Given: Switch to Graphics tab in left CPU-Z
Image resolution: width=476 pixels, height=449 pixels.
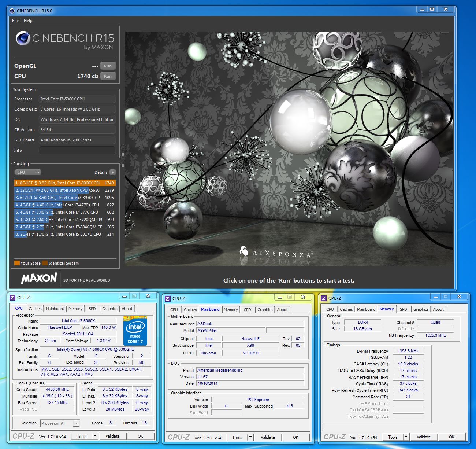Looking at the screenshot, I should (110, 309).
